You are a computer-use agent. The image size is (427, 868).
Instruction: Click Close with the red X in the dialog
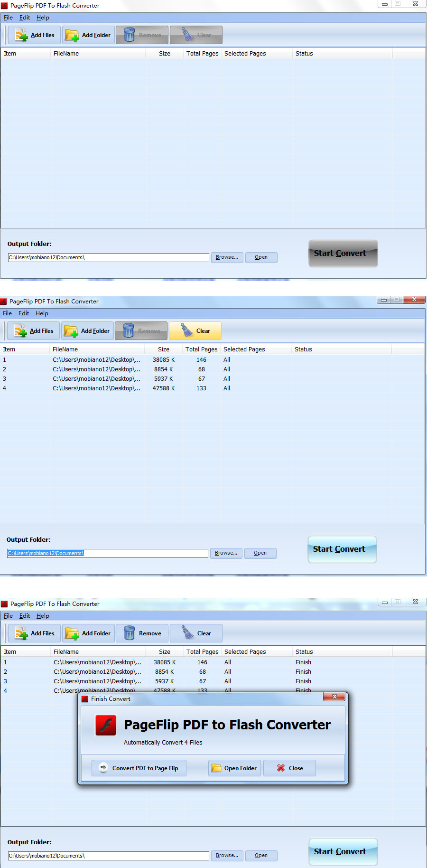pos(289,768)
